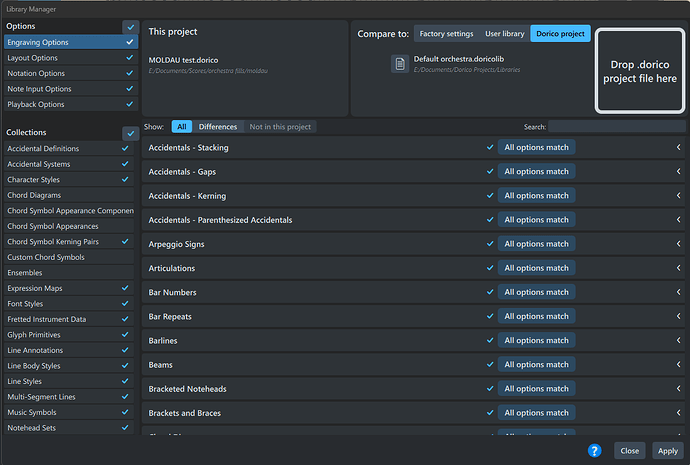Select Chord Symbol Appearances collection

coord(69,226)
